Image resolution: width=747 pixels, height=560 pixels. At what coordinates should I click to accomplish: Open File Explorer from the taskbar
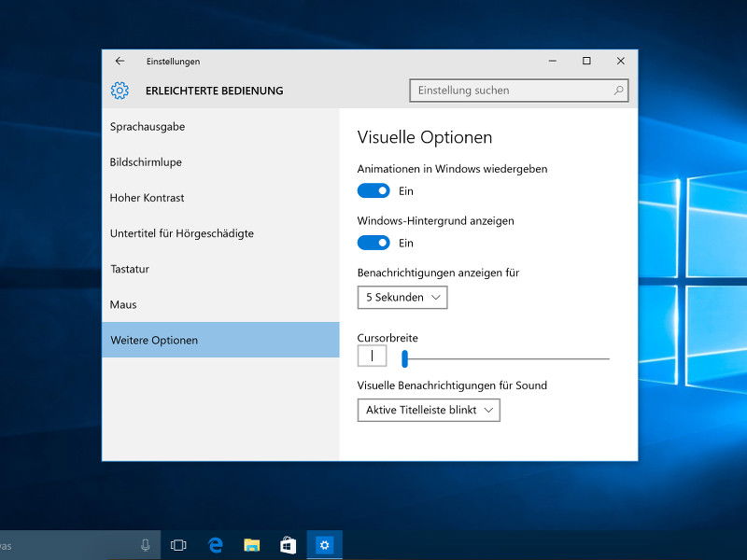251,545
